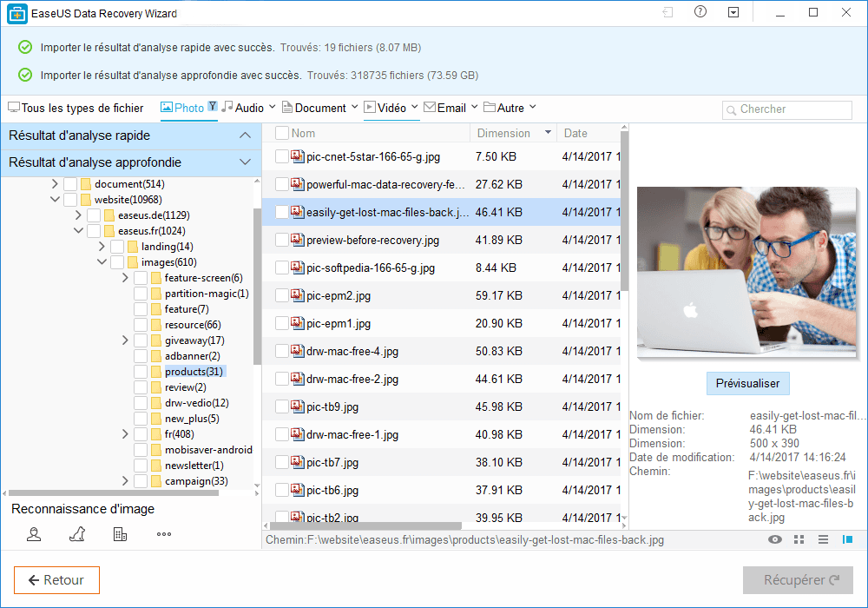Viewport: 868px width, 608px height.
Task: Check the box for drw-mac-free-2.jpg
Action: tap(282, 379)
